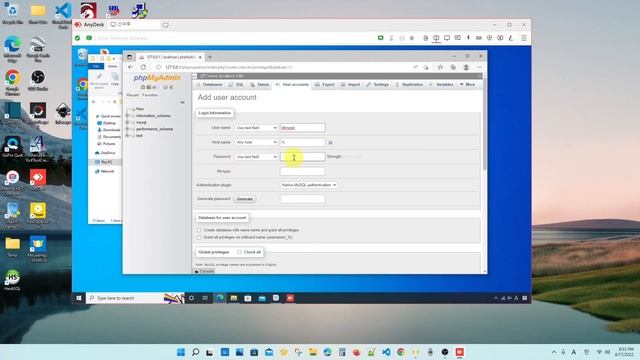640x360 pixels.
Task: Open Google Chrome desktop shortcut
Action: point(12,82)
